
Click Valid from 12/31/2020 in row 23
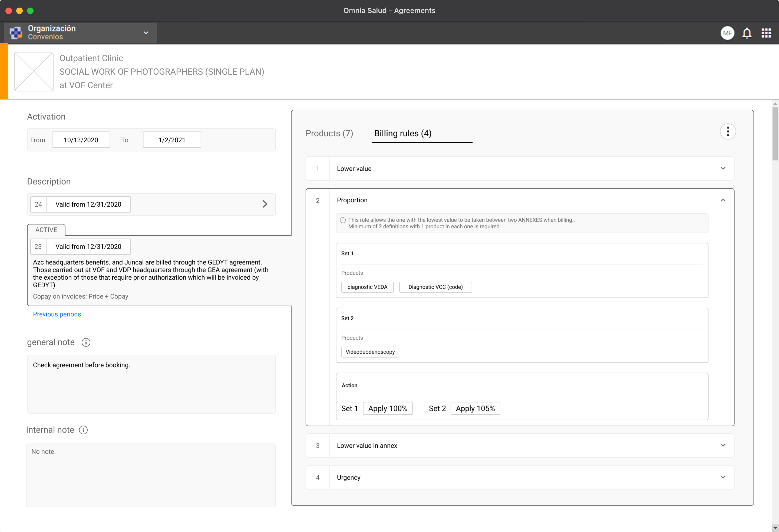pyautogui.click(x=88, y=246)
